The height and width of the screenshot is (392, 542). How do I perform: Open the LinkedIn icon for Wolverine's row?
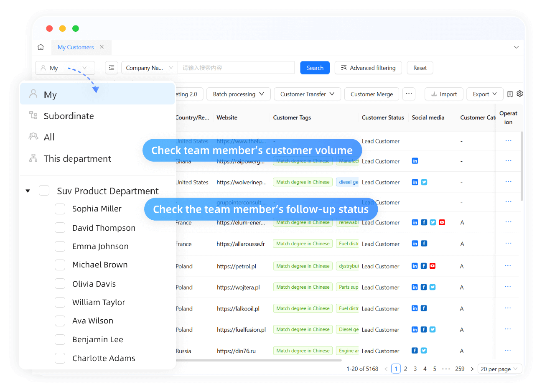tap(415, 182)
